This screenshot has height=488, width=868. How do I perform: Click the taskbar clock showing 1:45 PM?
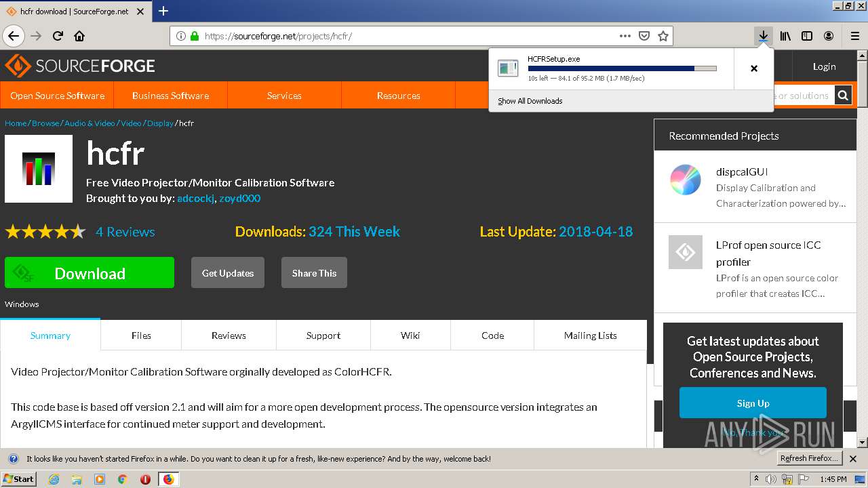click(833, 479)
